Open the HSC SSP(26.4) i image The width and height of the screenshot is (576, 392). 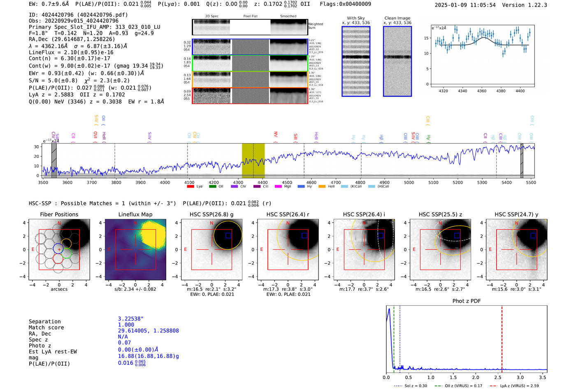click(x=364, y=249)
